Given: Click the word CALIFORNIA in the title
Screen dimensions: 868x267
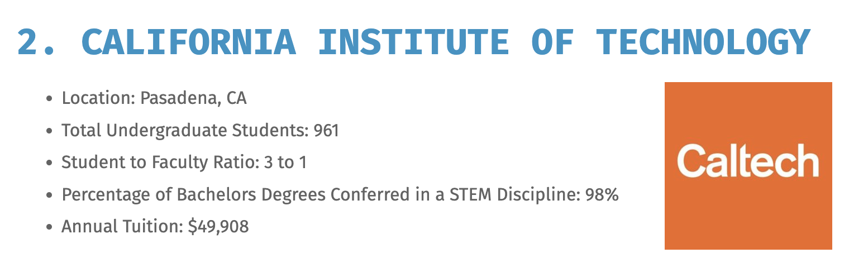Looking at the screenshot, I should 189,42.
